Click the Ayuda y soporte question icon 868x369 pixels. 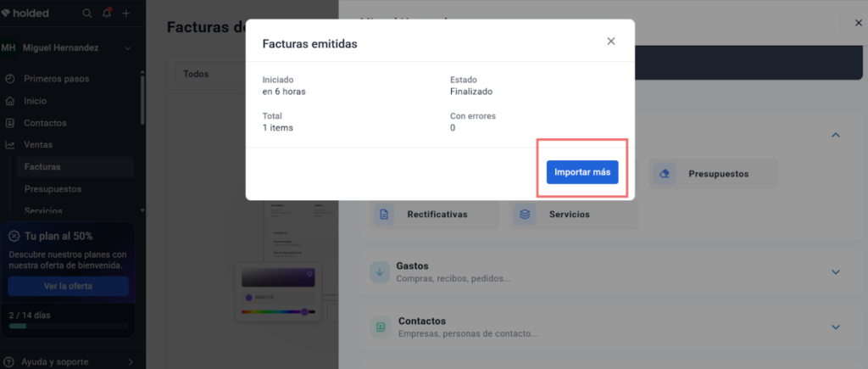pos(8,362)
